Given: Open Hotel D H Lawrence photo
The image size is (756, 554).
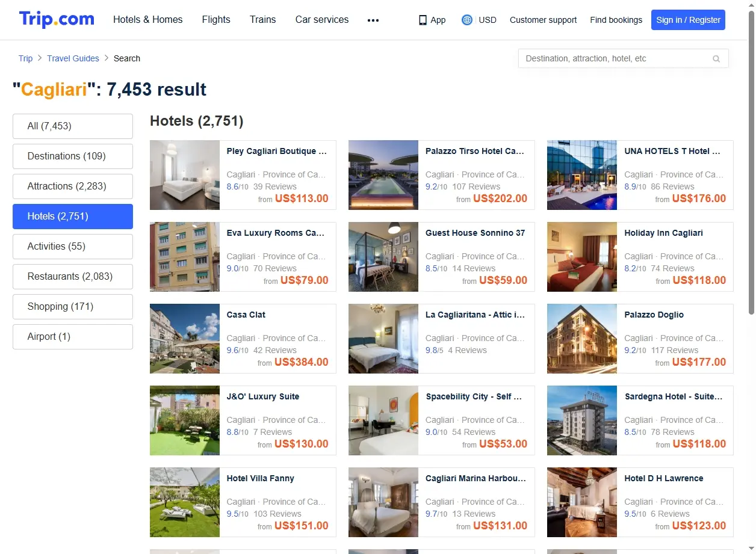Looking at the screenshot, I should [582, 502].
